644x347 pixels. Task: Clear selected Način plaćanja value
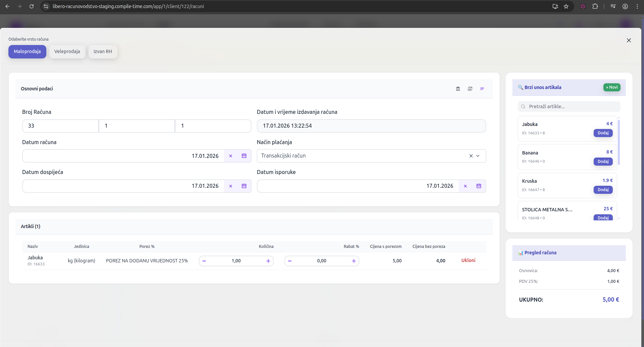point(471,156)
